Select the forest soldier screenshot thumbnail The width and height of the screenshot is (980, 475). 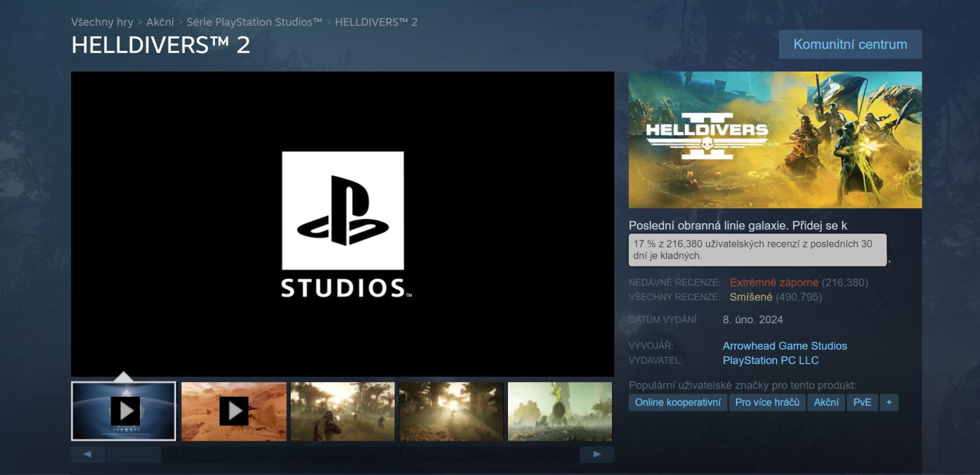(342, 411)
